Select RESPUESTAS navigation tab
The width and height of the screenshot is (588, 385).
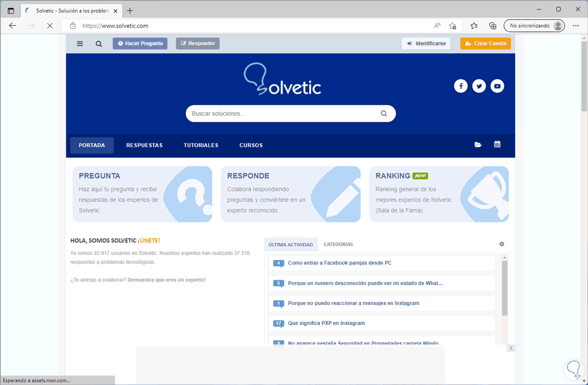click(145, 145)
